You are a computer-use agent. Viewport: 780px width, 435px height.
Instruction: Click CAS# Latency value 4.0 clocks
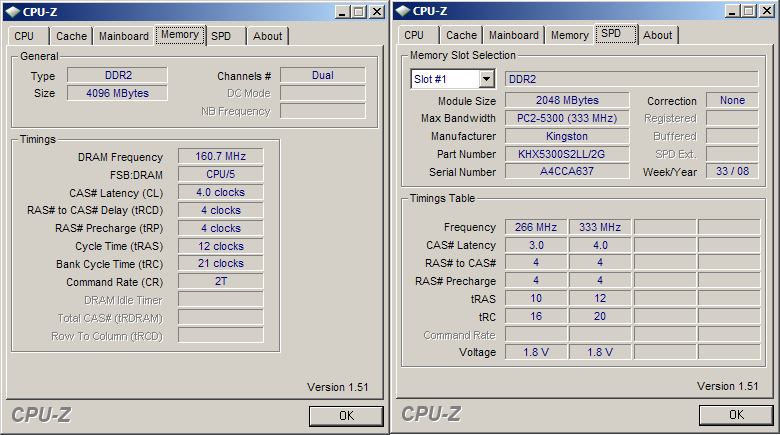tap(220, 192)
